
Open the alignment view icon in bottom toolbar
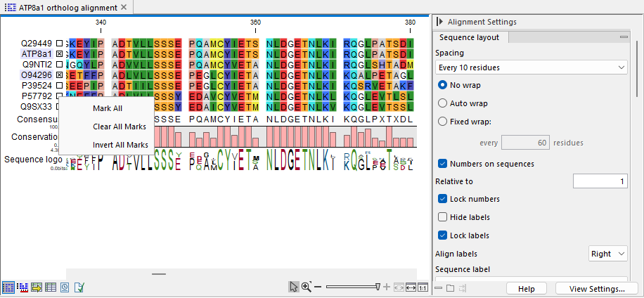point(8,287)
